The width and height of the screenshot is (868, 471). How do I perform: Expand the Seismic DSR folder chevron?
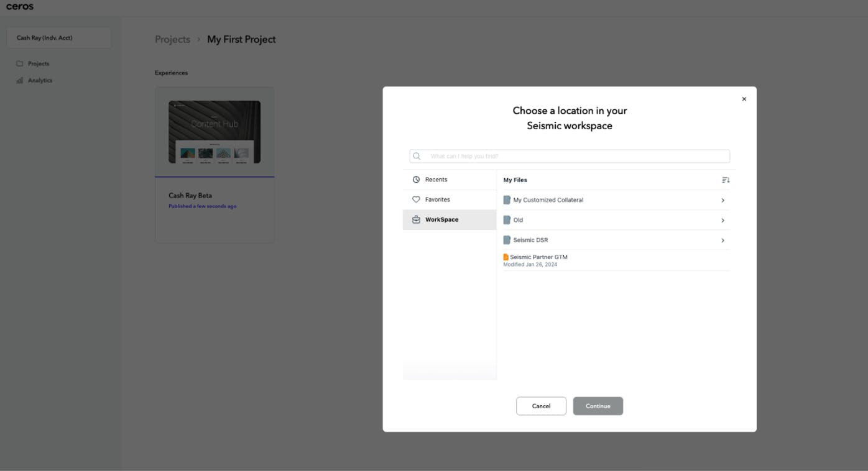[723, 240]
